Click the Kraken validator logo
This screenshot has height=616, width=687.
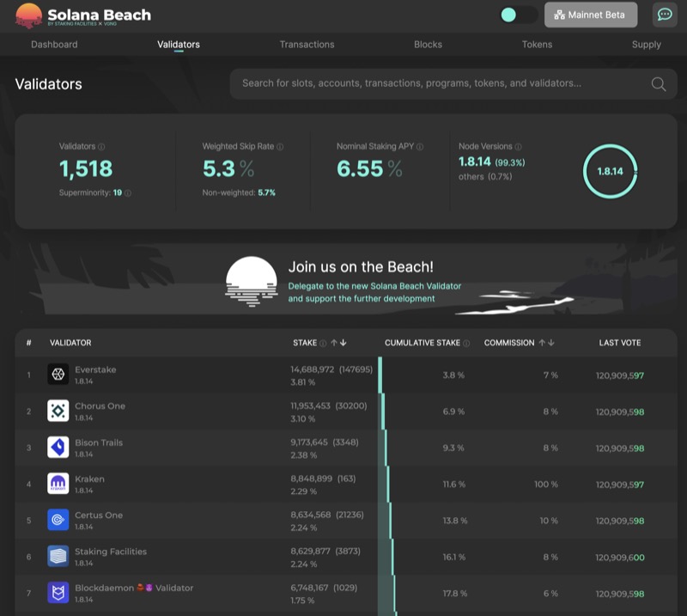pyautogui.click(x=58, y=483)
